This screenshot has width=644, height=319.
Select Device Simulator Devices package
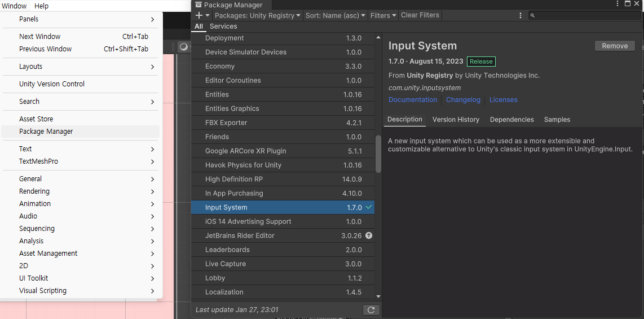283,52
